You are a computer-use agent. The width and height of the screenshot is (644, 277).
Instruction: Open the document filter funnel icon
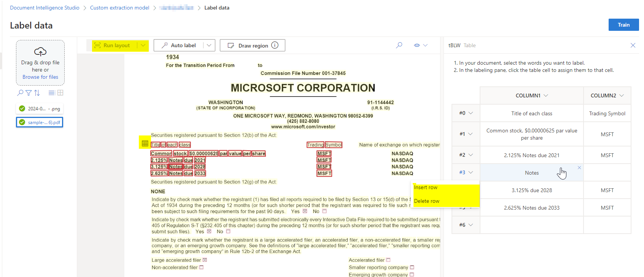coord(29,93)
